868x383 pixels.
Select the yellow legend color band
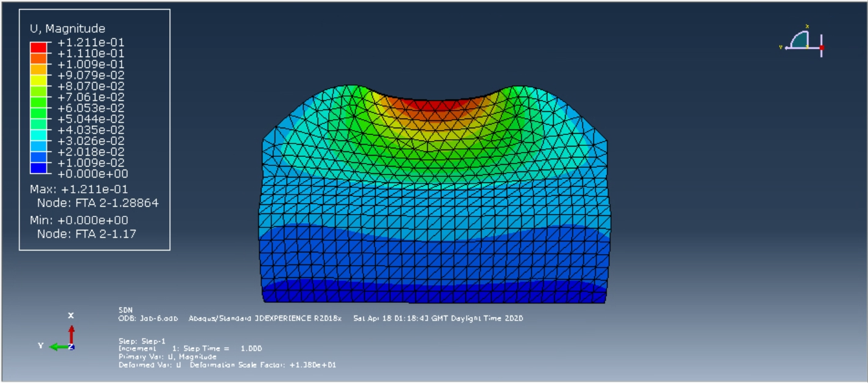38,80
